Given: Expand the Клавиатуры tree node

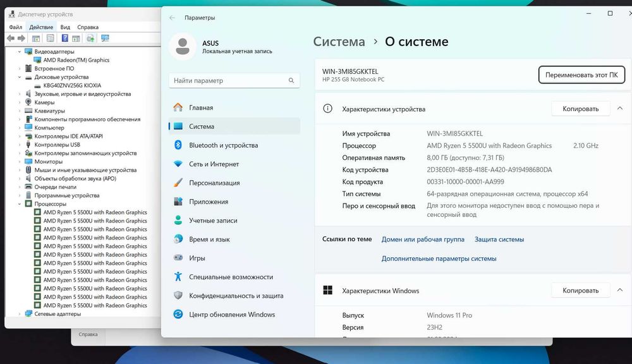Looking at the screenshot, I should (x=19, y=111).
